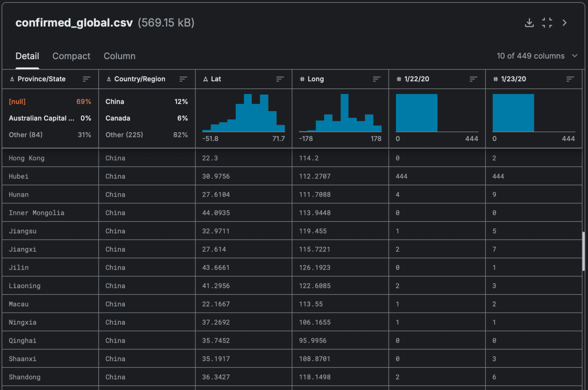Click the collapse fullscreen icon

coord(547,23)
